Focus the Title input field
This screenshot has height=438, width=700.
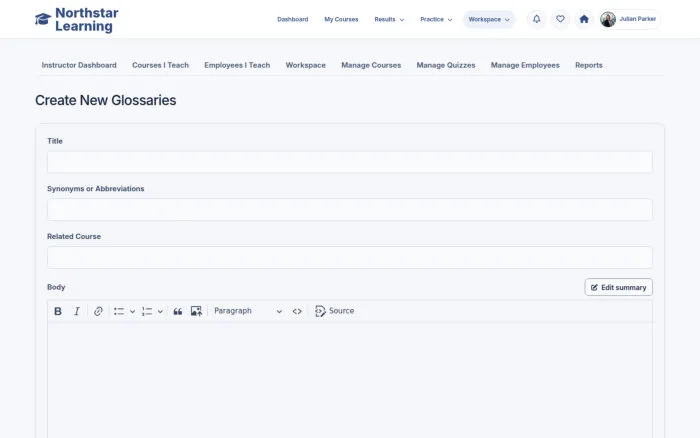pos(350,162)
